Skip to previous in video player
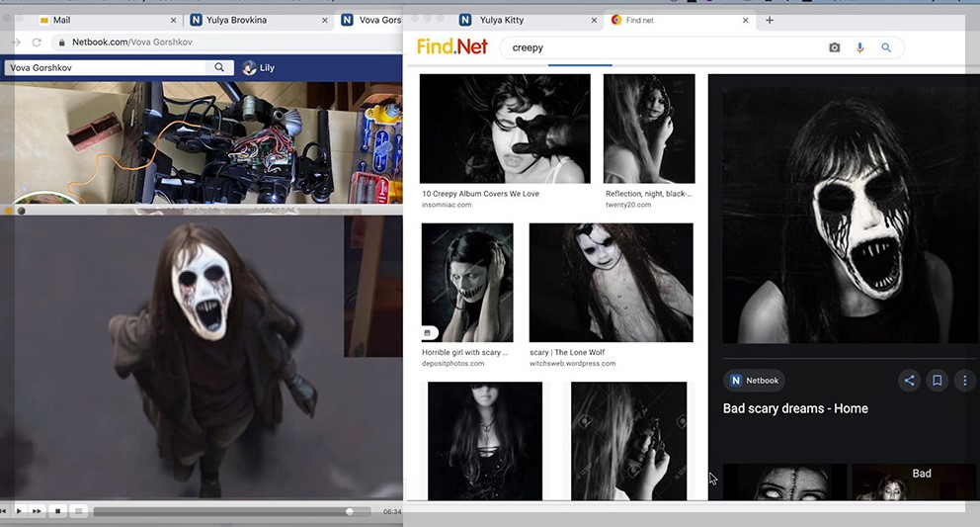The width and height of the screenshot is (980, 527). [x=4, y=511]
